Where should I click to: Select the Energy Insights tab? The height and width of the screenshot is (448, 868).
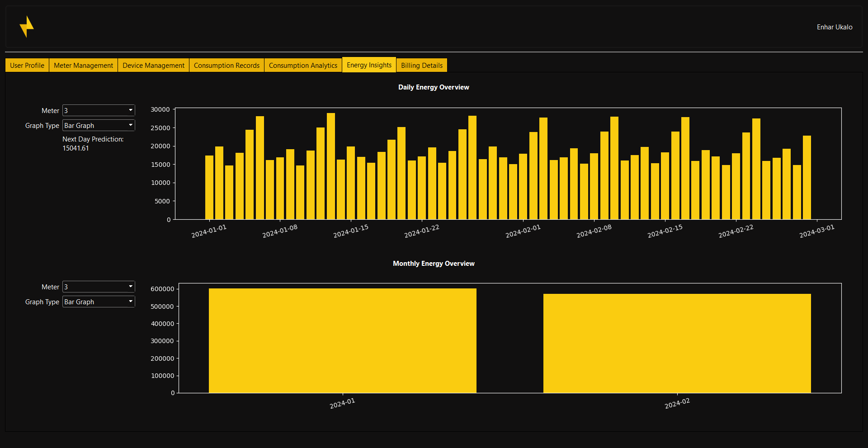(x=369, y=65)
